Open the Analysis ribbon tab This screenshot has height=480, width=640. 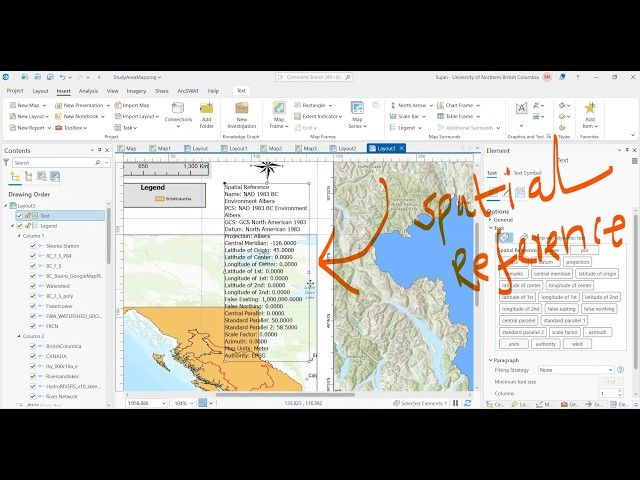tap(88, 91)
